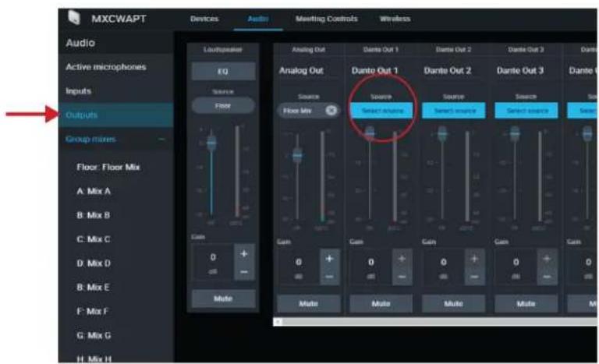Screen dimensions: 599x364
Task: Click the Dante Out 2 gain fader handle
Action: [442, 134]
